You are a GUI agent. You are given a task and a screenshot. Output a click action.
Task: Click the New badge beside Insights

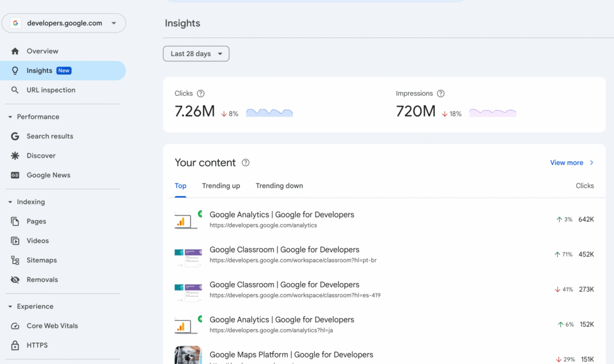coord(64,70)
